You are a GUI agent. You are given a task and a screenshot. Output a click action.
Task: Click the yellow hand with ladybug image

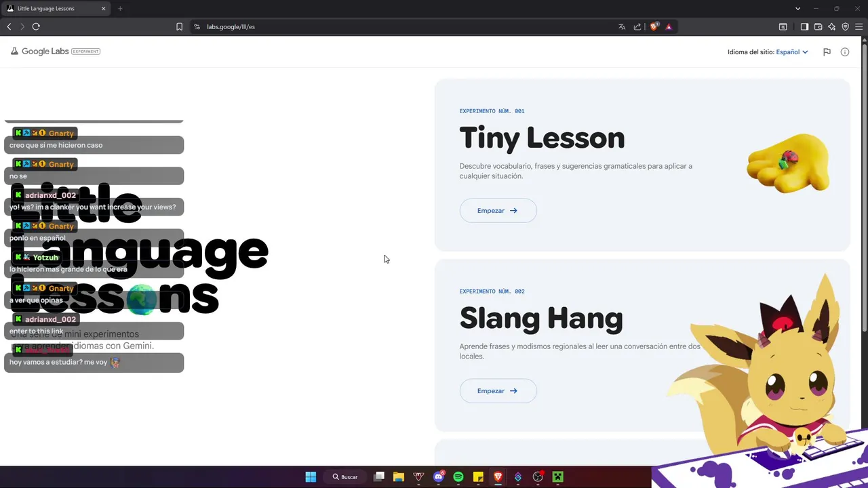tap(788, 163)
